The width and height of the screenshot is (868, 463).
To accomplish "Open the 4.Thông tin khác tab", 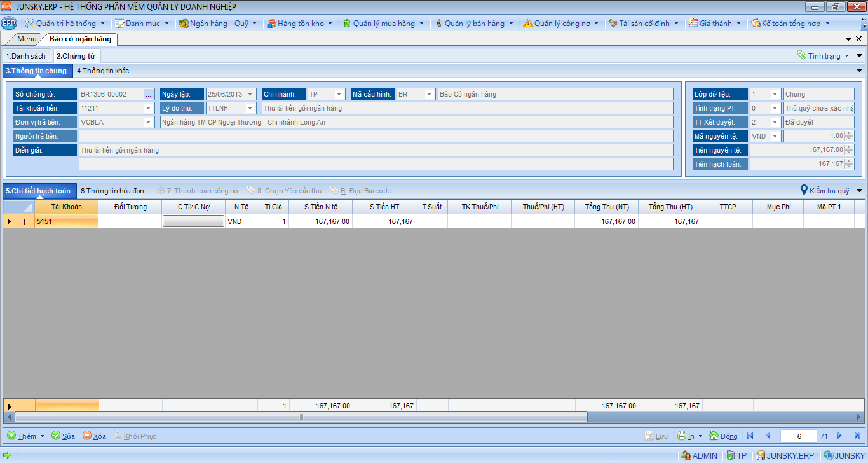I will click(x=102, y=71).
